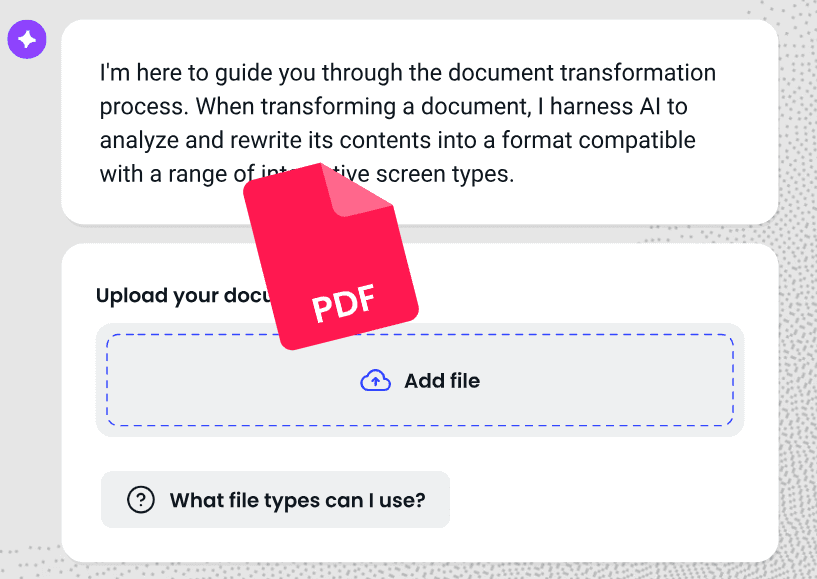
Task: Click the cloud upload icon
Action: pos(375,381)
